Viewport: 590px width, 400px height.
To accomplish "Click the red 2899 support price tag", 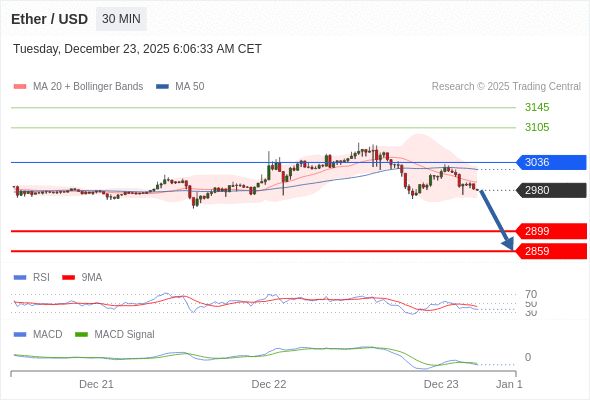I will (x=551, y=231).
